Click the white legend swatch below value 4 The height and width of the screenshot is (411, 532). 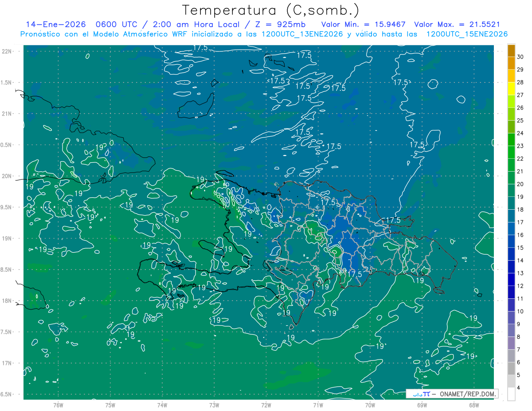coord(511,394)
